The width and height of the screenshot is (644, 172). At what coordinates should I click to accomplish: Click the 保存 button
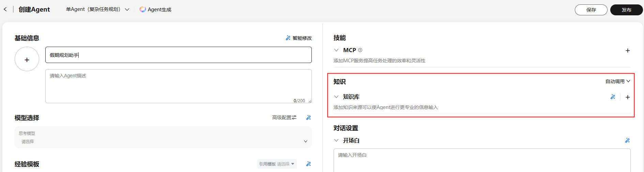pyautogui.click(x=591, y=10)
